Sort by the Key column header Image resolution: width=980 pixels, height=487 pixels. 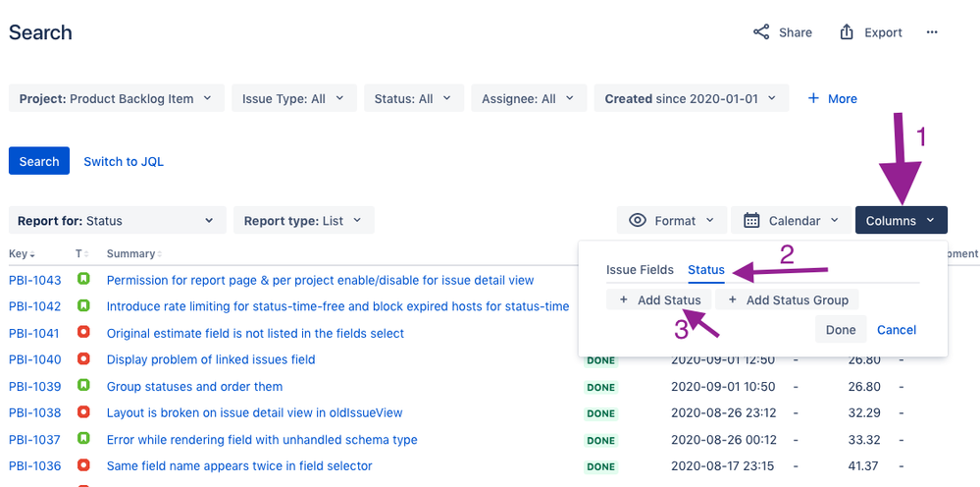pos(22,254)
